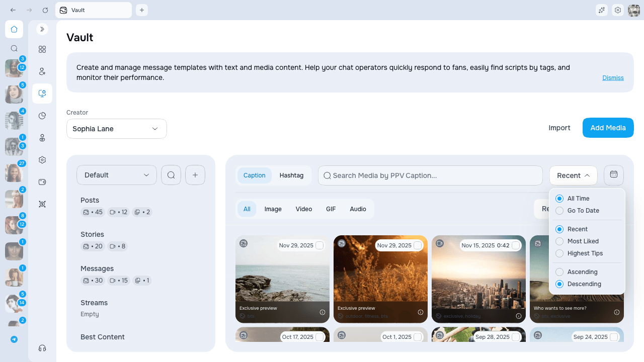Open the wallet icon in the sidebar
Image resolution: width=644 pixels, height=362 pixels.
42,182
